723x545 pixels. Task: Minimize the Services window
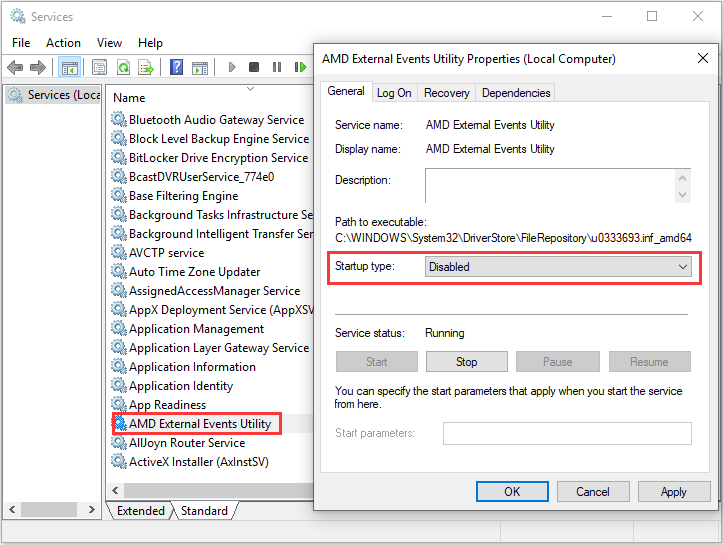tap(607, 16)
